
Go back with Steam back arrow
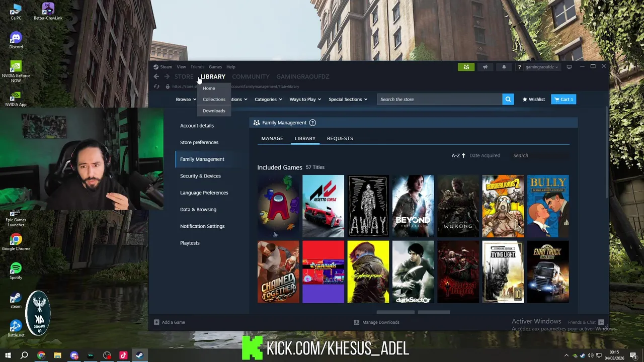click(x=156, y=76)
